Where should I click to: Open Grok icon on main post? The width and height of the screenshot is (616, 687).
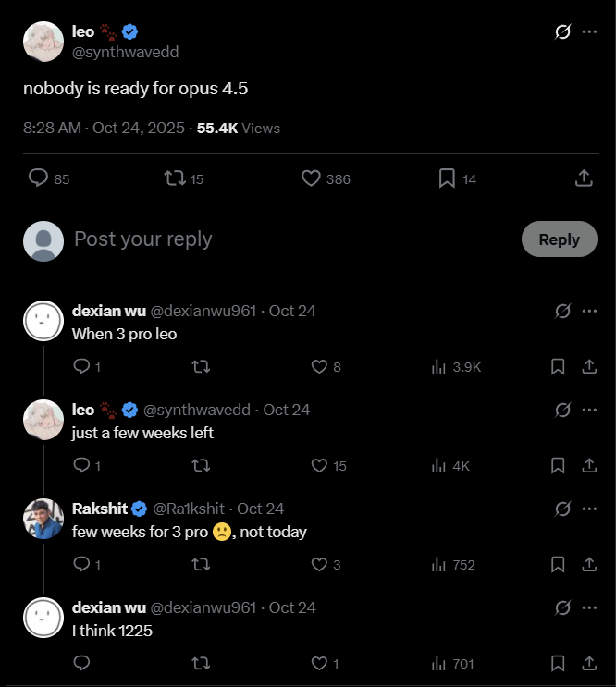[x=562, y=32]
